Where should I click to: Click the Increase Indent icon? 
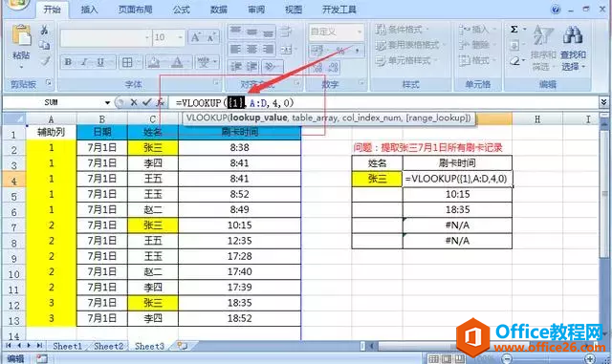[252, 66]
